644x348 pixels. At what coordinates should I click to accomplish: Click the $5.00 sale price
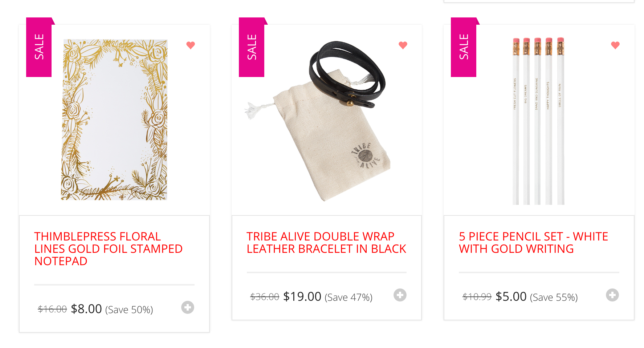click(511, 296)
